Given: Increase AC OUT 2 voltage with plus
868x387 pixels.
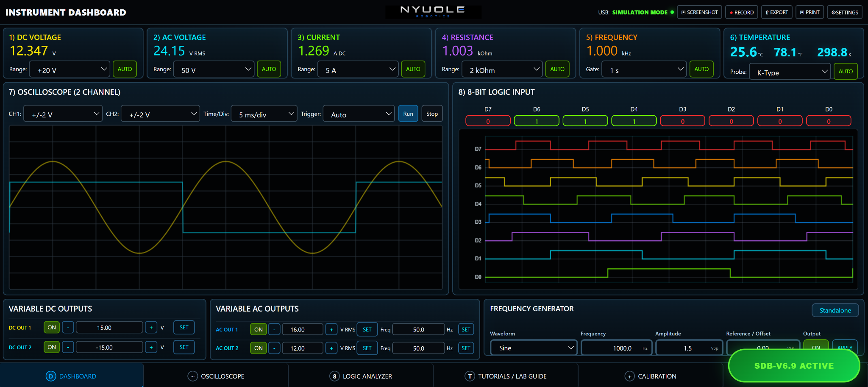Looking at the screenshot, I should click(x=331, y=348).
